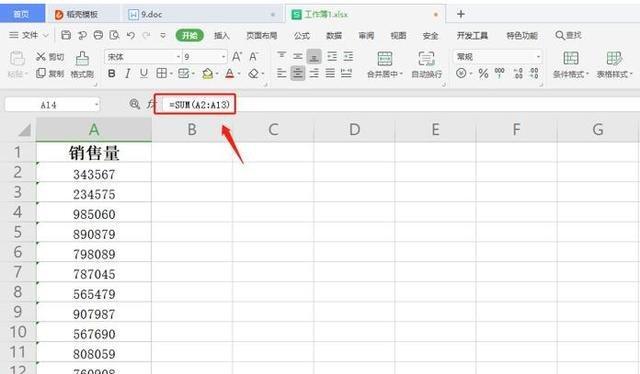Align cell content to top
640x374 pixels.
coord(282,56)
